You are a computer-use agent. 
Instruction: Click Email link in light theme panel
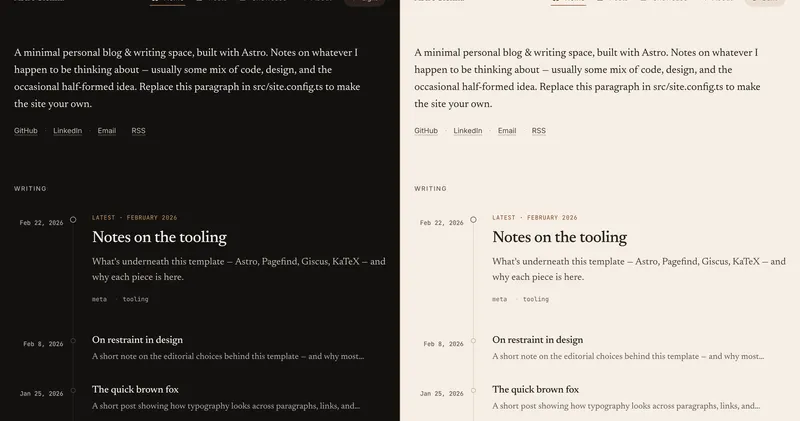click(507, 131)
